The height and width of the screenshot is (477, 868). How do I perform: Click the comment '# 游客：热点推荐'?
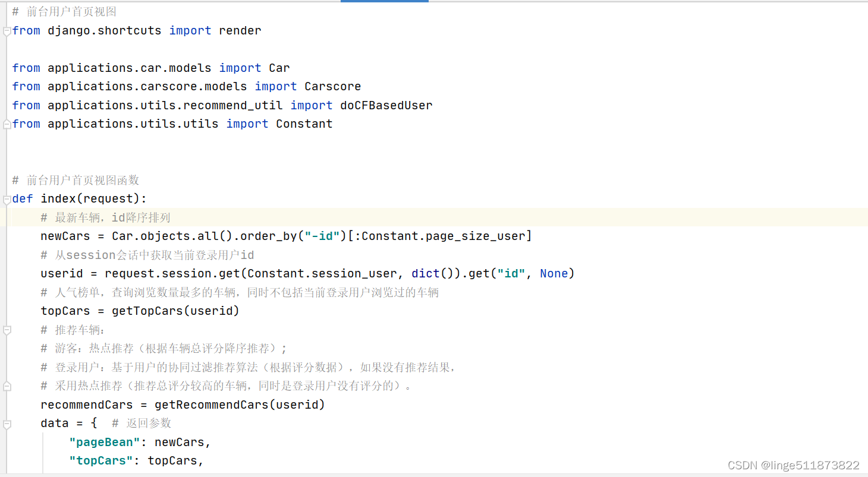pyautogui.click(x=164, y=348)
